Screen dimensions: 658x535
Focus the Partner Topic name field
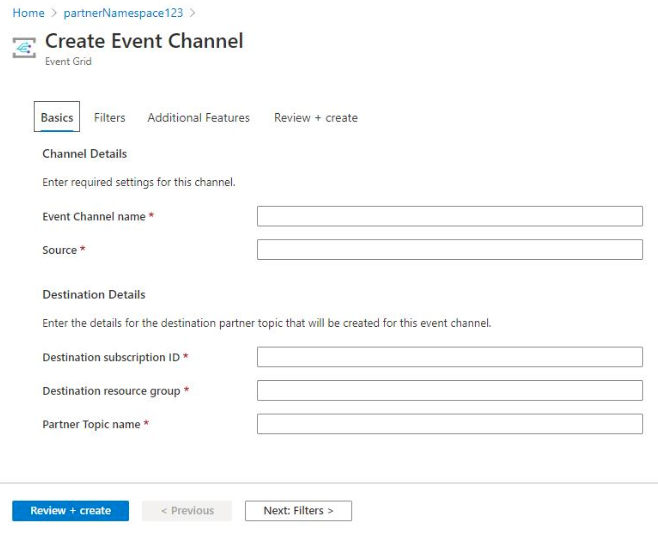pyautogui.click(x=449, y=424)
